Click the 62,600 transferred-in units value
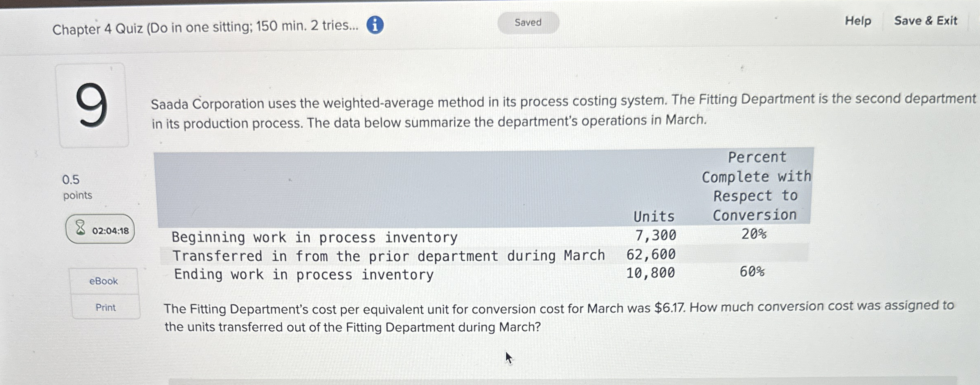Image resolution: width=980 pixels, height=385 pixels. [x=651, y=255]
